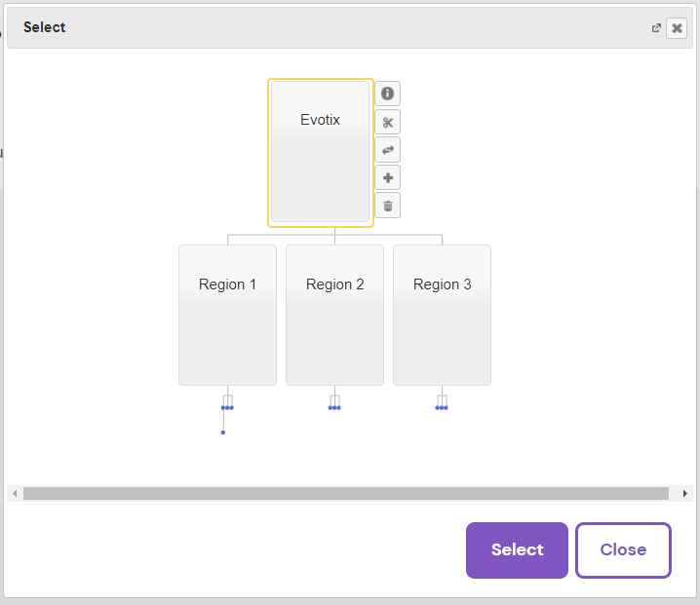The image size is (700, 605).
Task: Click the single lowest dot below Region 1
Action: click(x=223, y=432)
